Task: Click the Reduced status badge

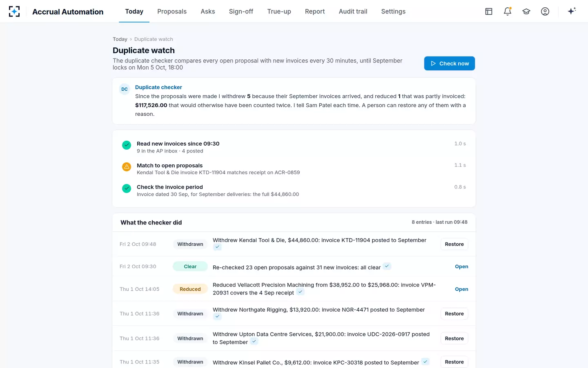Action: (190, 289)
